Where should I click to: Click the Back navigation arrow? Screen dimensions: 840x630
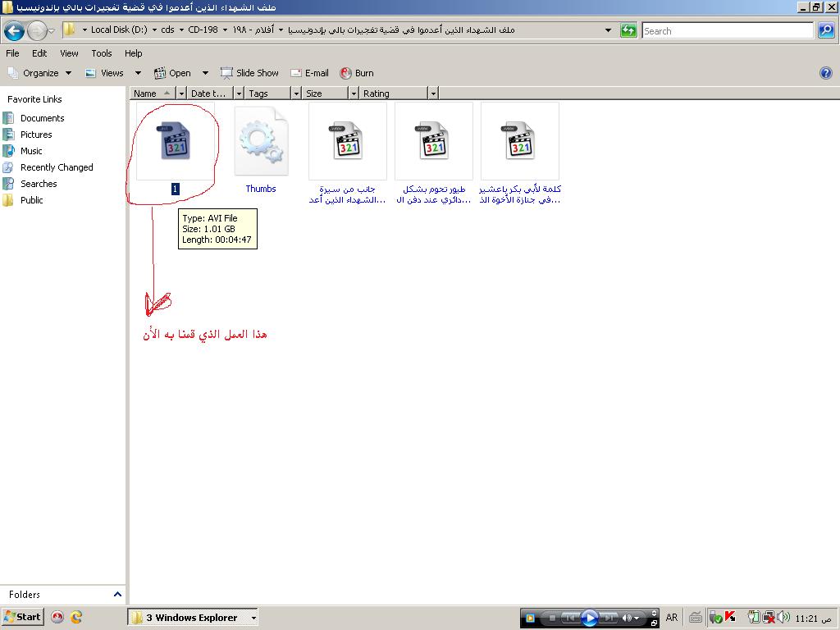tap(14, 31)
